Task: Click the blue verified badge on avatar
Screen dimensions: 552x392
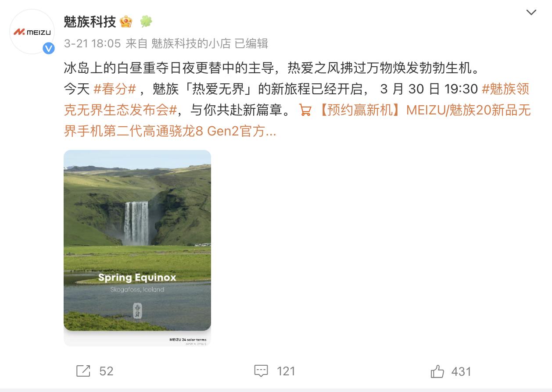Action: pos(48,48)
